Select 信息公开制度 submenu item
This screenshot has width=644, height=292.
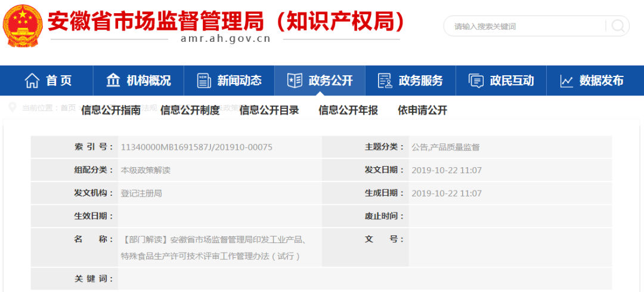[x=190, y=110]
